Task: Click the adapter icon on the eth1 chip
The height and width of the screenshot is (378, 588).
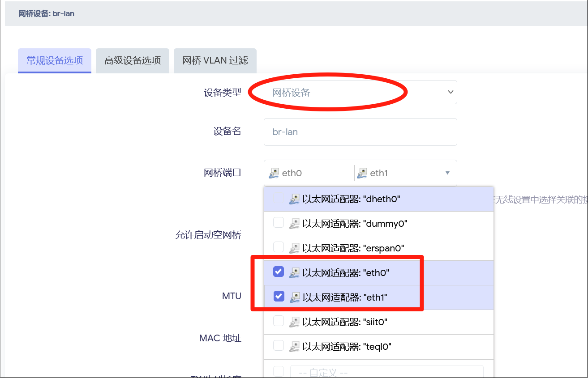Action: (x=362, y=173)
